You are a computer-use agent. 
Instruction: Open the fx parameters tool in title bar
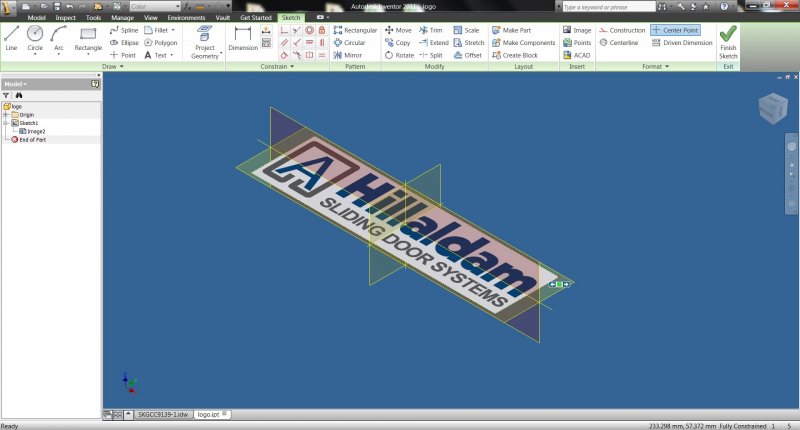187,7
